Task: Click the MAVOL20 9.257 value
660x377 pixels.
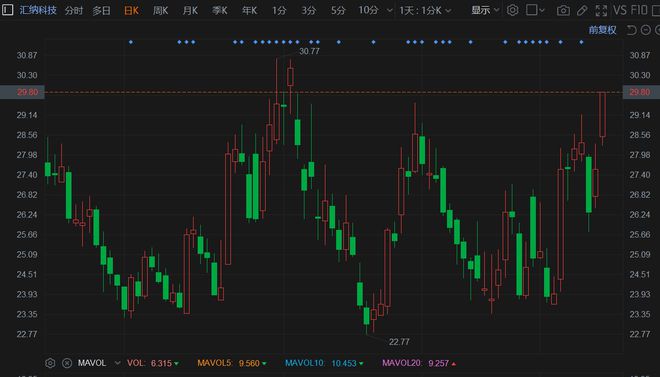Action: (x=419, y=363)
